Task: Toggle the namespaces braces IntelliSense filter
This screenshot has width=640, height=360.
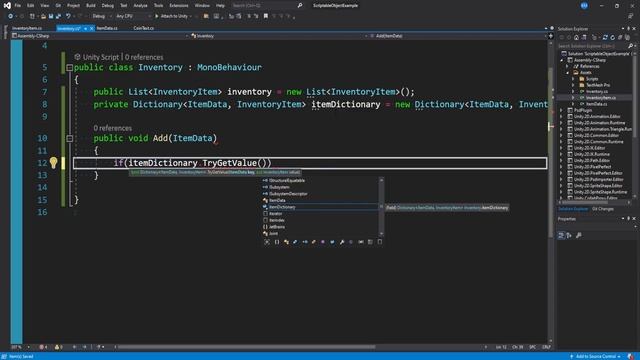Action: click(x=277, y=242)
